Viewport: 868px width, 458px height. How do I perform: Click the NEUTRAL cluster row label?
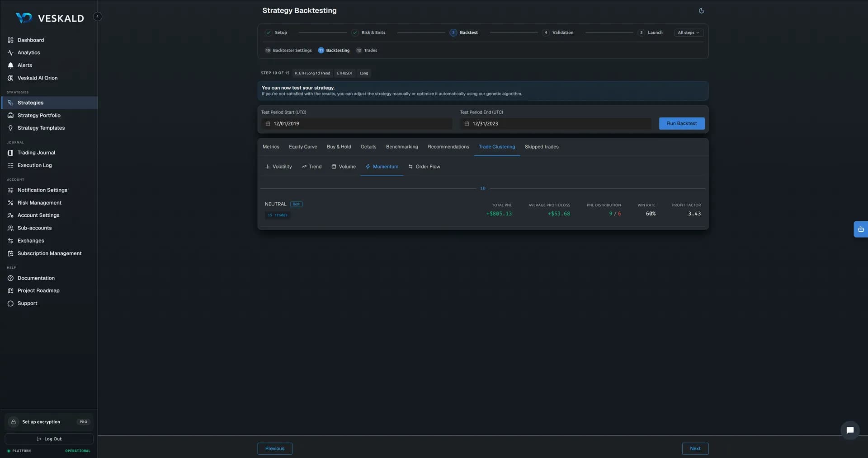276,204
